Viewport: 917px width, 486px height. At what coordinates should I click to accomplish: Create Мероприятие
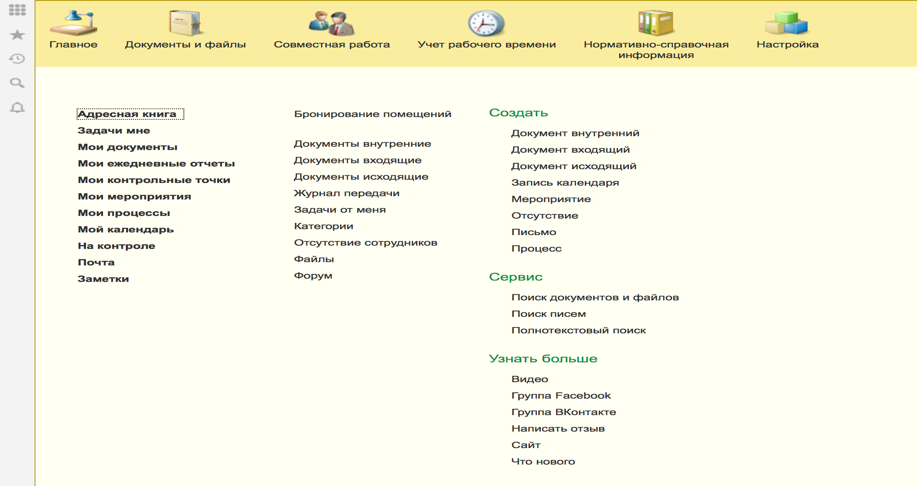click(x=551, y=199)
